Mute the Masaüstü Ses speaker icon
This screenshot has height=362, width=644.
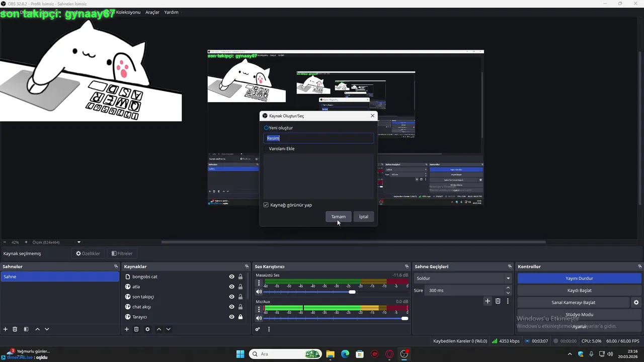259,292
